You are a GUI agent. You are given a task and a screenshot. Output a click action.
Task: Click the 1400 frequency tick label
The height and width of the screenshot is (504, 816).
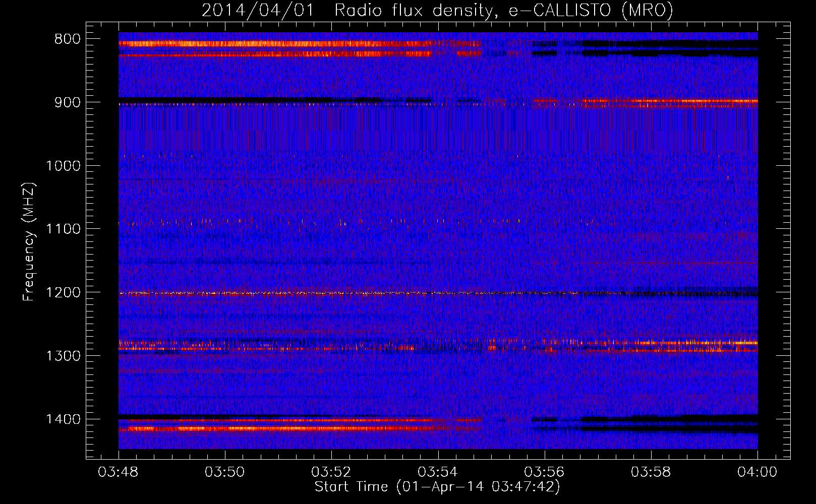pos(63,420)
